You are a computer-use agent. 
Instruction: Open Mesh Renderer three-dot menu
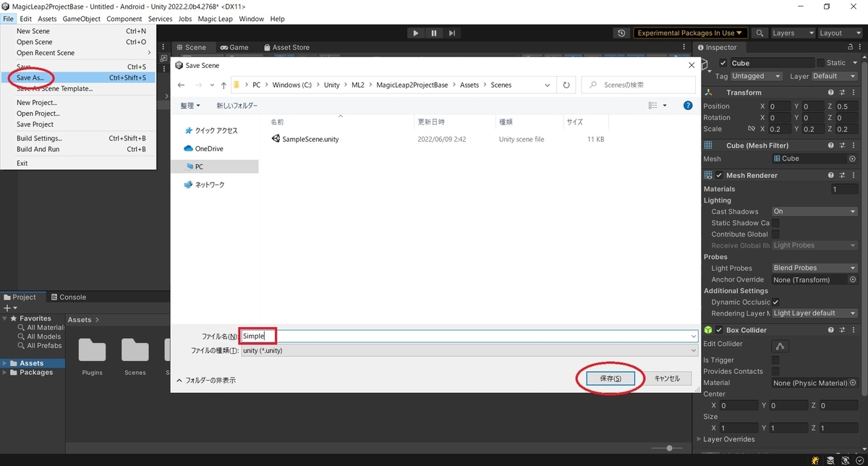[x=854, y=175]
